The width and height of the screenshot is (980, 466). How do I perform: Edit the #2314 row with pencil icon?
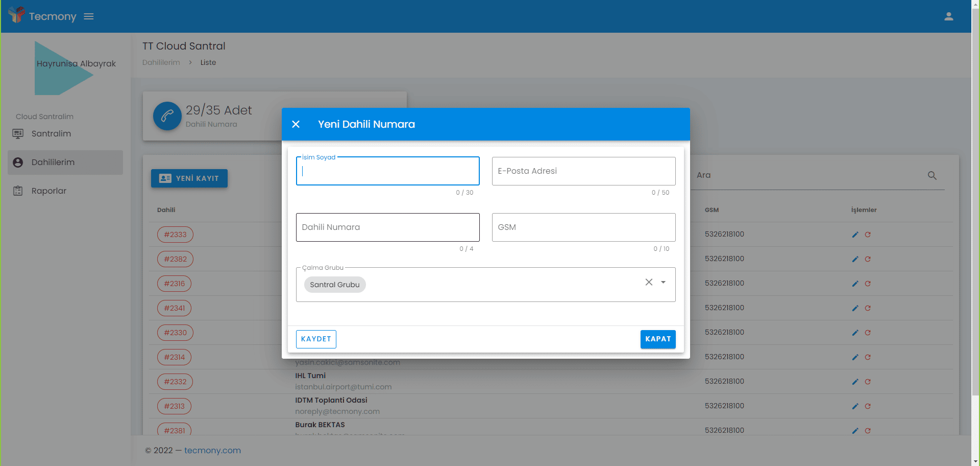pos(855,357)
